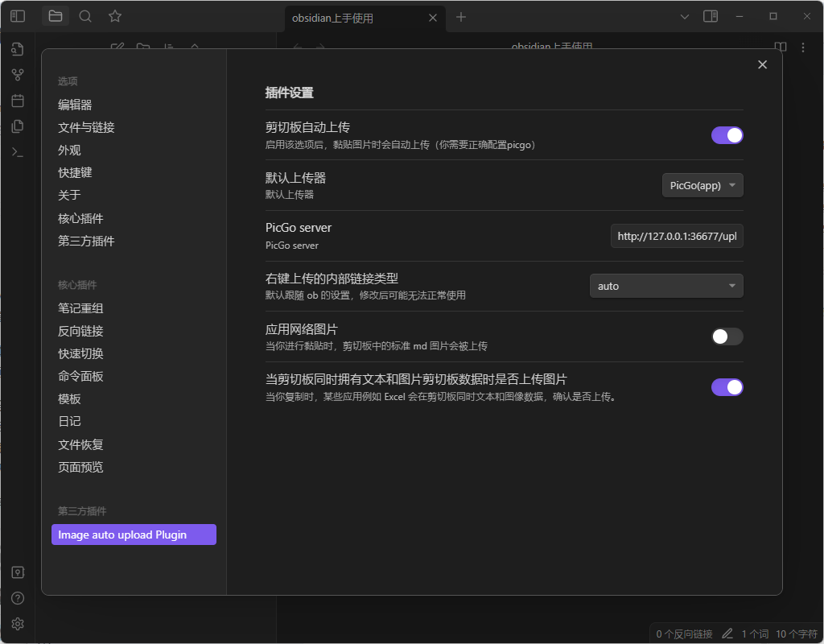Screen dimensions: 824x644
Task: Open the terminal icon in the left ribbon
Action: [x=17, y=151]
